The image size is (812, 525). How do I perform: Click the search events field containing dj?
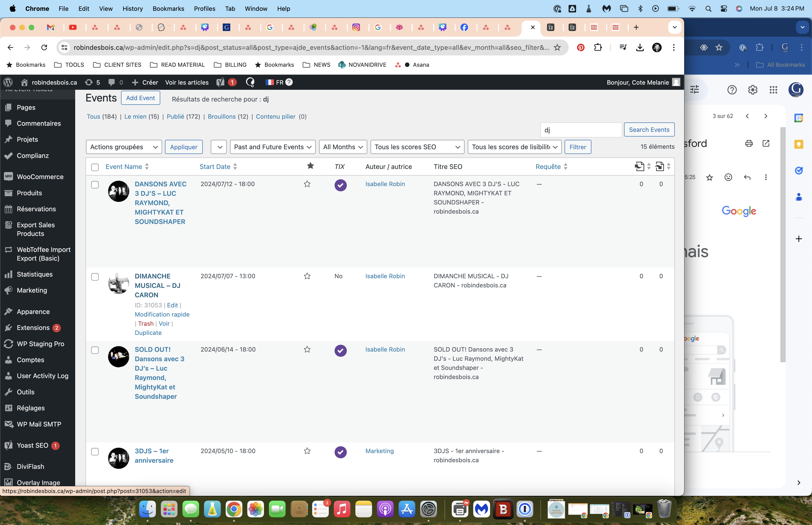(x=581, y=130)
